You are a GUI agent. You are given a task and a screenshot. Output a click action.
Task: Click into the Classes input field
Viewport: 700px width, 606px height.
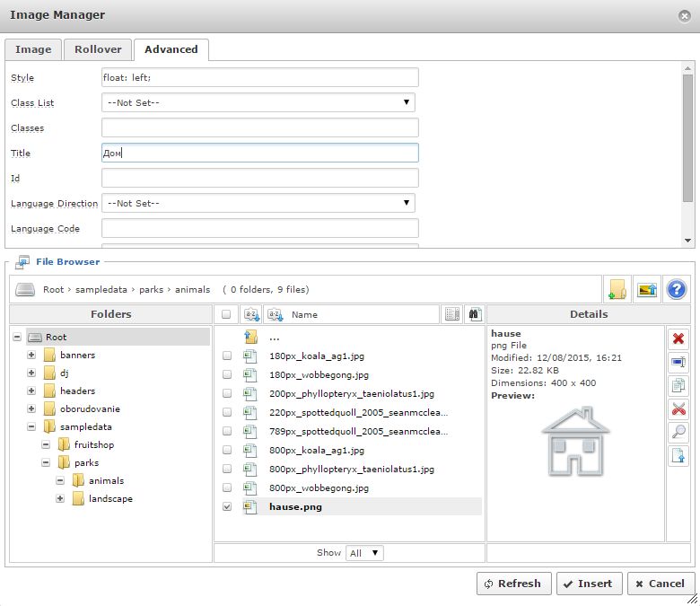(x=260, y=127)
